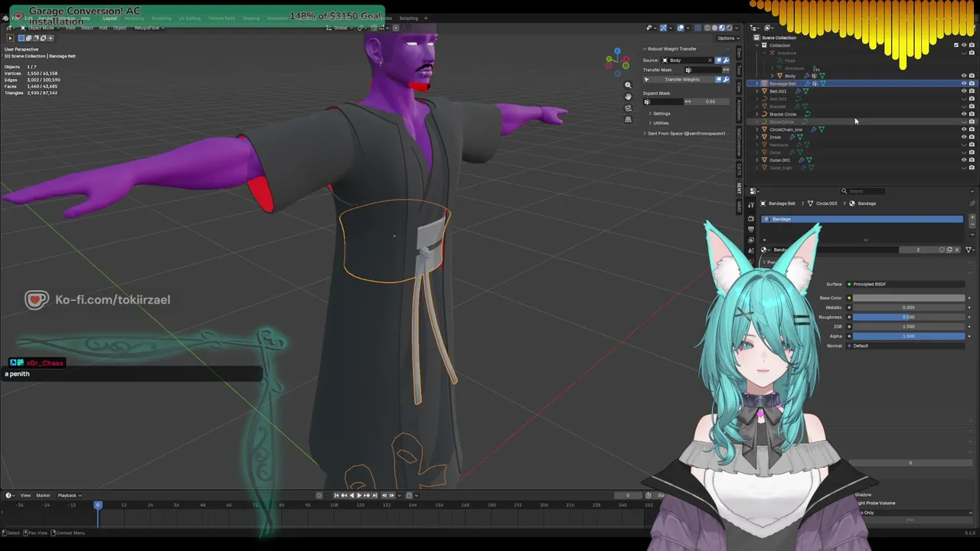Screen dimensions: 980x551
Task: Click the properties search field
Action: tap(861, 191)
